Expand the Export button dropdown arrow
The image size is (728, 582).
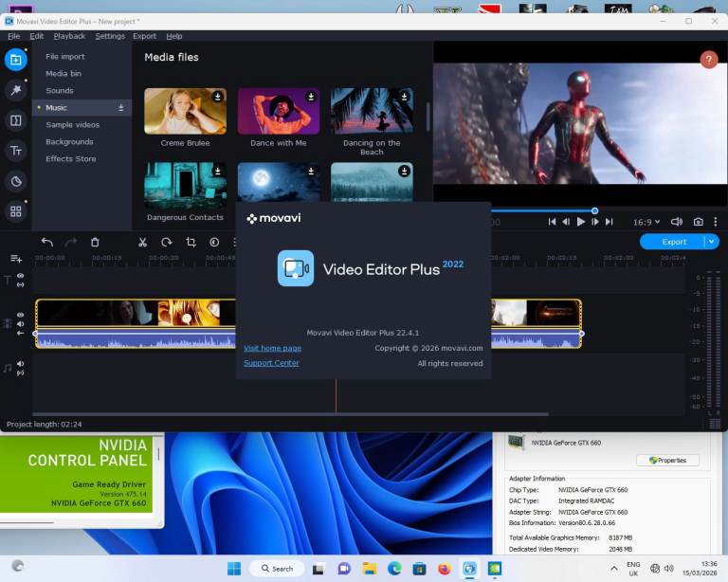(x=712, y=242)
